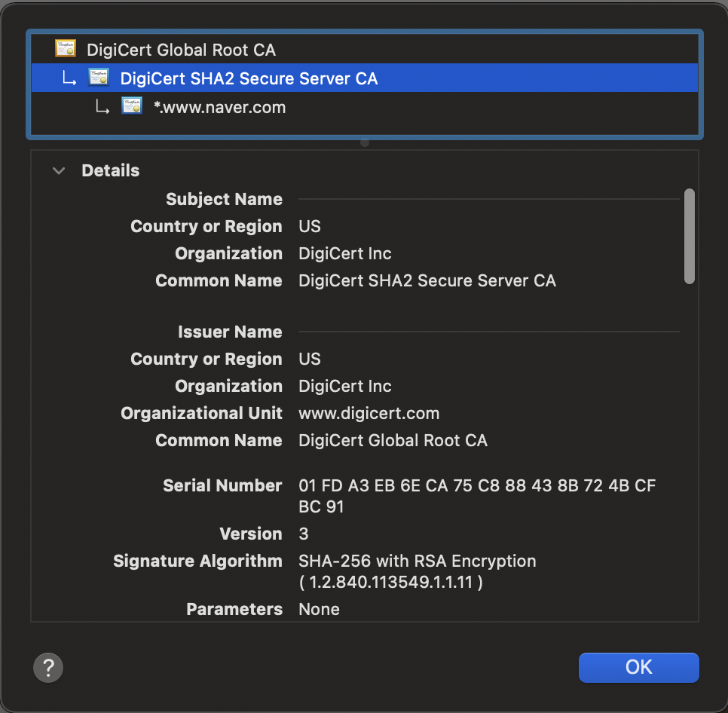728x713 pixels.
Task: Click the DigiCert Global Root CA certificate icon
Action: (66, 48)
